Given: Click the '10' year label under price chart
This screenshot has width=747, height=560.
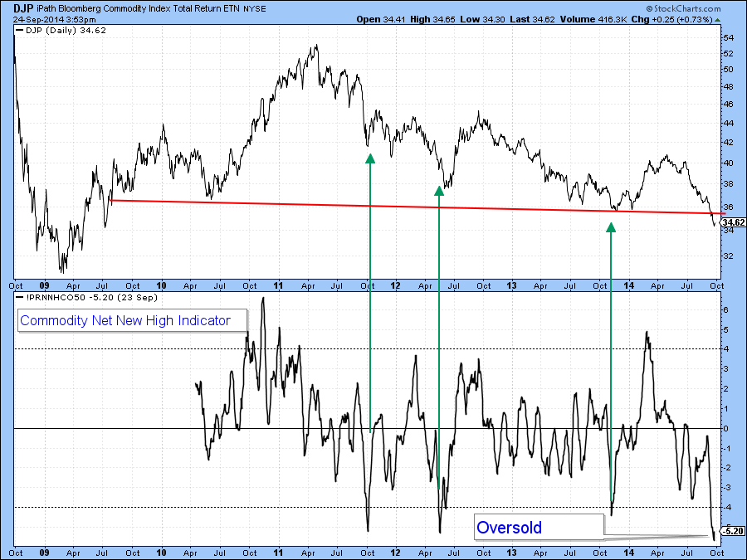Looking at the screenshot, I should pyautogui.click(x=161, y=285).
